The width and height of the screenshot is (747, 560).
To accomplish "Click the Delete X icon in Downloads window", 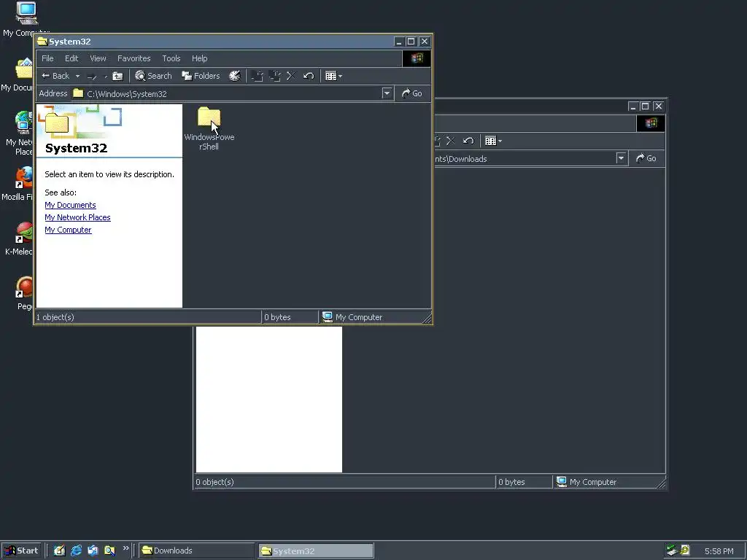I will (451, 141).
